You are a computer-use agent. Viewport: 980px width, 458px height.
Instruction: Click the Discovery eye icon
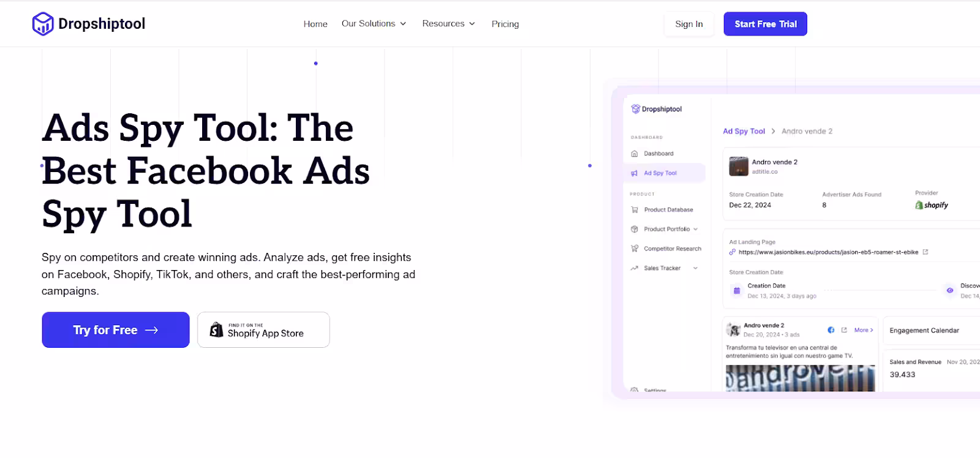point(950,290)
